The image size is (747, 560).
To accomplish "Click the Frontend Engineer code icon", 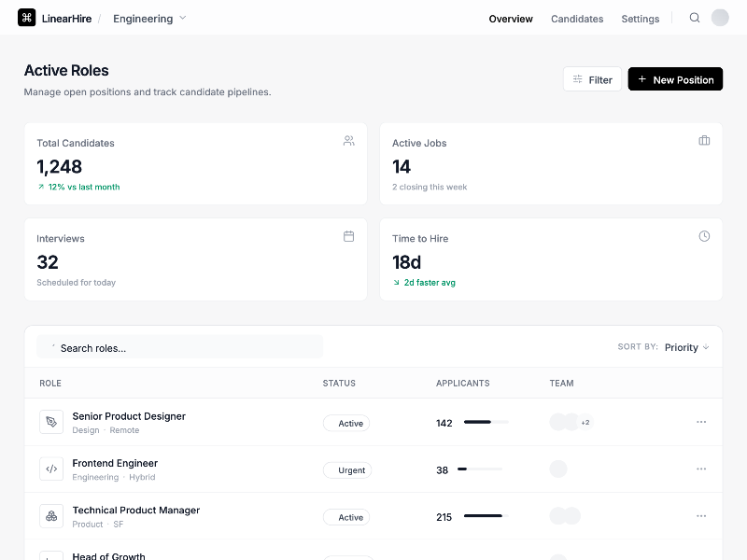I will point(51,469).
